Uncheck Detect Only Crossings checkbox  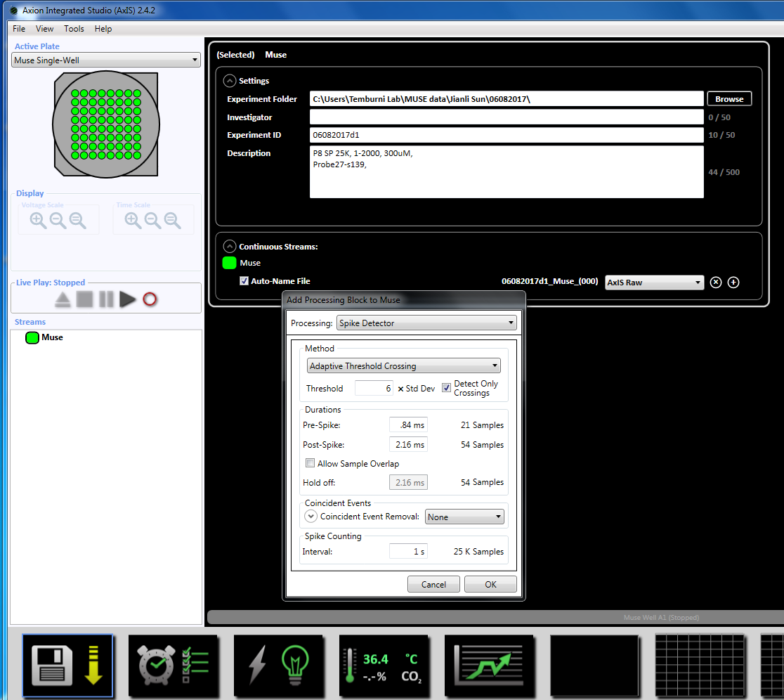pos(447,388)
